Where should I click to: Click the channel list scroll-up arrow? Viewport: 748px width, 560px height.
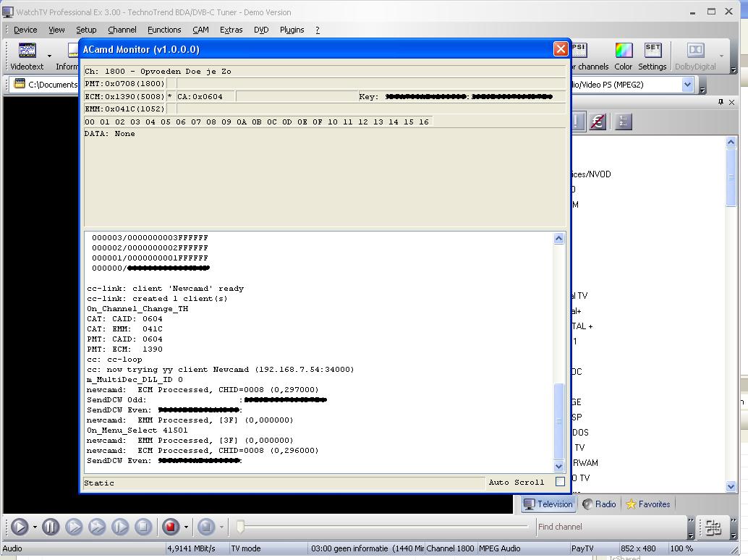coord(731,142)
